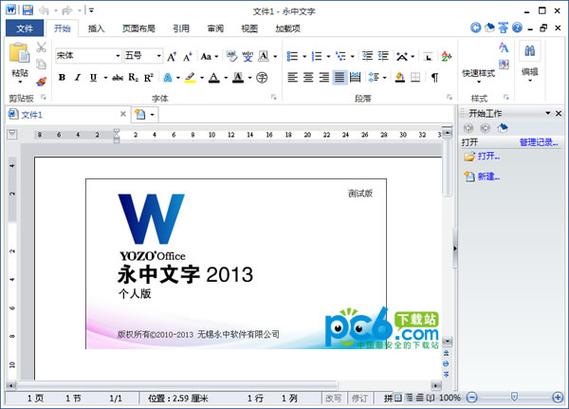Switch to the 插入 Insert tab
Viewport: 569px width, 409px height.
click(x=96, y=28)
